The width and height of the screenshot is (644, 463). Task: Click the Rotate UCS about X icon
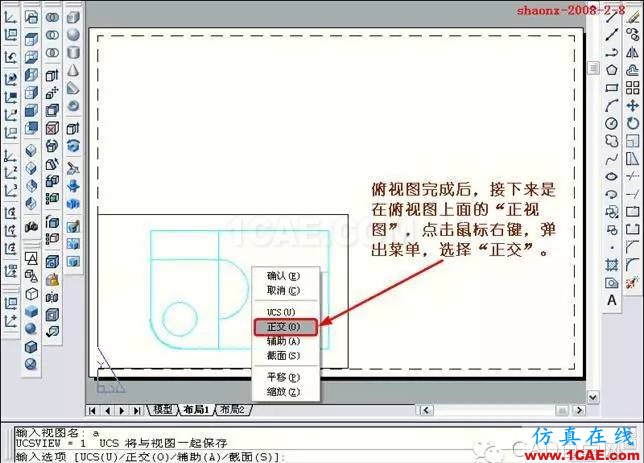coord(10,213)
